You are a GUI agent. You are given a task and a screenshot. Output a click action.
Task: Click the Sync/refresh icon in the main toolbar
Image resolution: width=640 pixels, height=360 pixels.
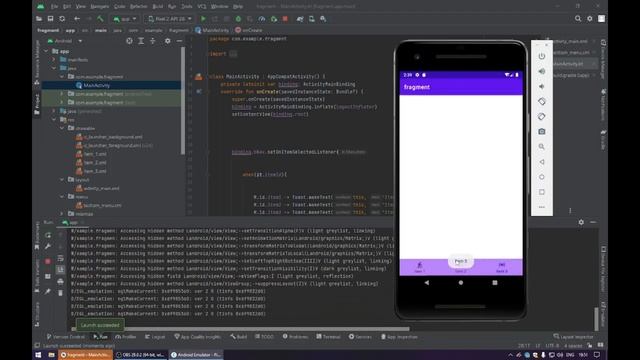[x=62, y=19]
